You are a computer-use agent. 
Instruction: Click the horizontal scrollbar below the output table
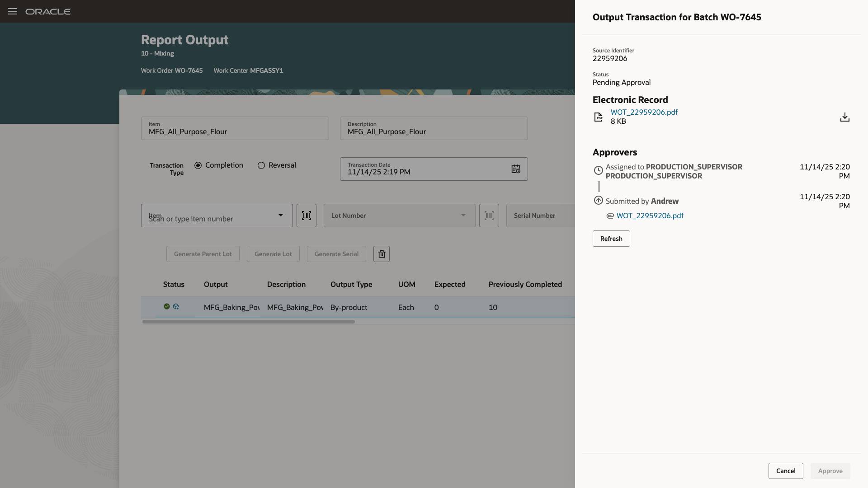249,322
